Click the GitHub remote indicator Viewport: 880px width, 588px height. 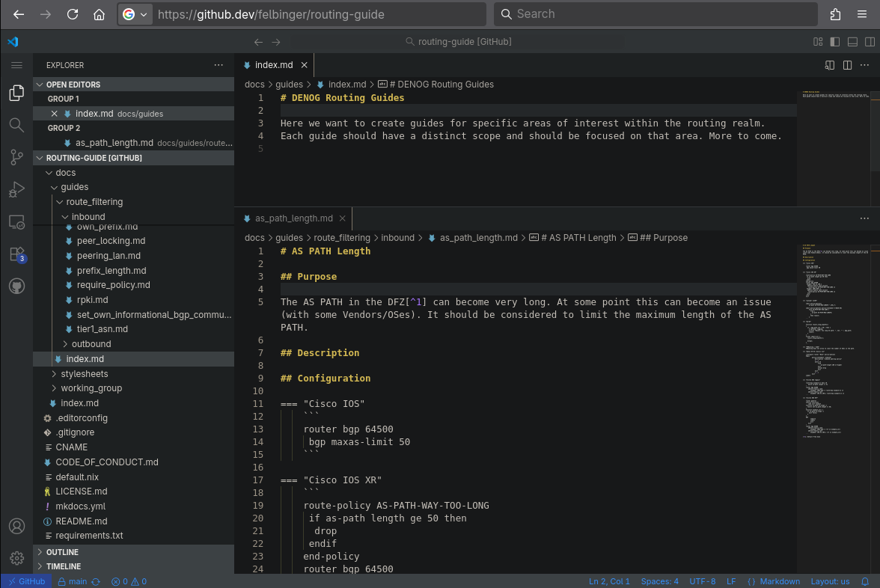coord(26,580)
